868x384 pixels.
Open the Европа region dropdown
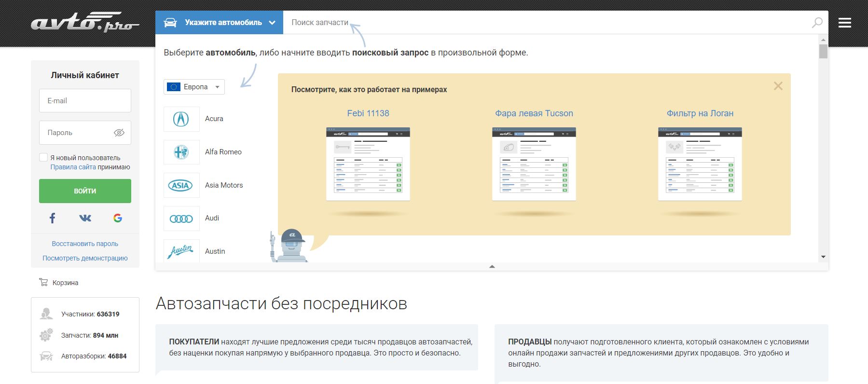click(194, 87)
